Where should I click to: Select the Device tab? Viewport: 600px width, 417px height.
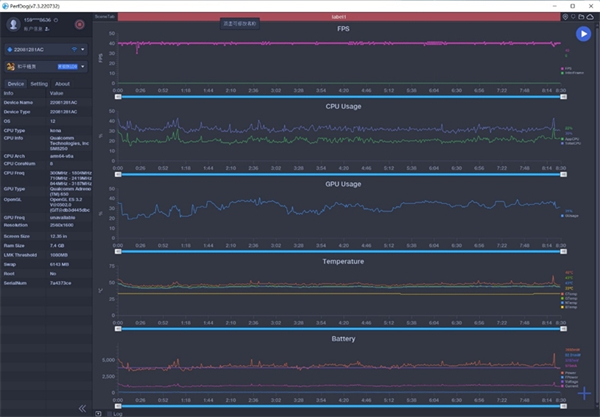pyautogui.click(x=16, y=84)
